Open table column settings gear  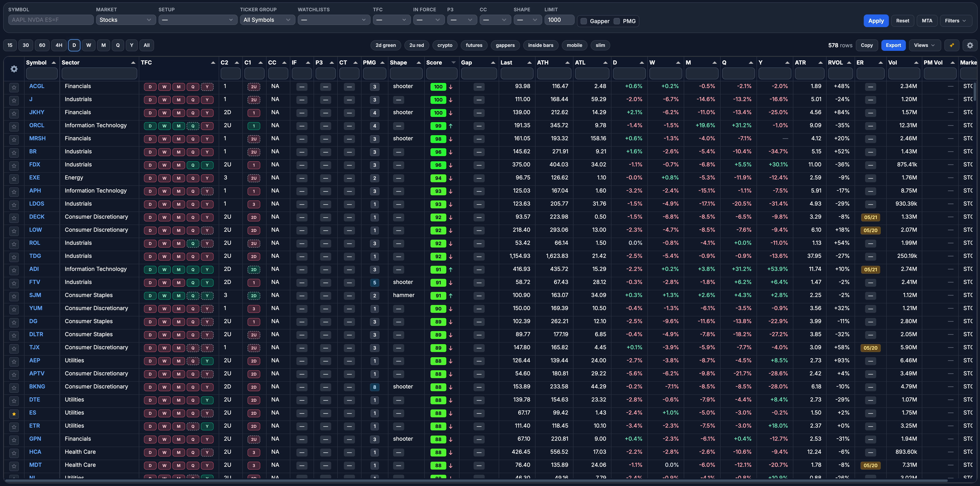pyautogui.click(x=14, y=69)
